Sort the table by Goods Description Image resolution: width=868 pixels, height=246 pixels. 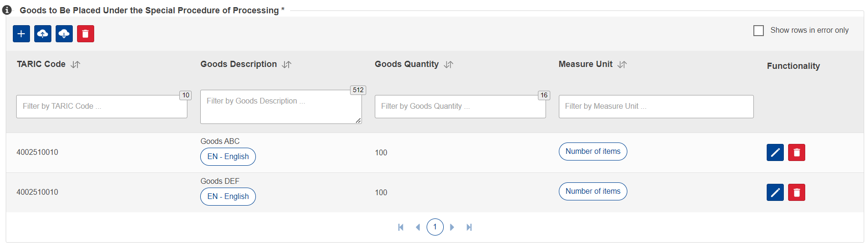(286, 65)
